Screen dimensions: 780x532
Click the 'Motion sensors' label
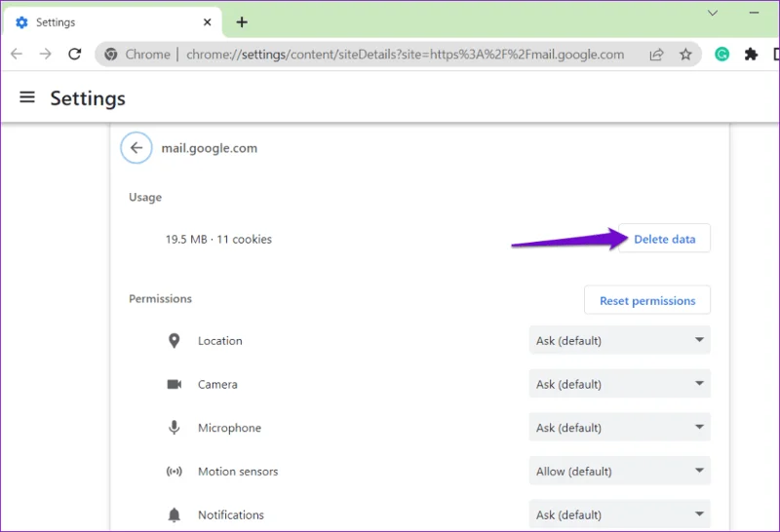[238, 472]
